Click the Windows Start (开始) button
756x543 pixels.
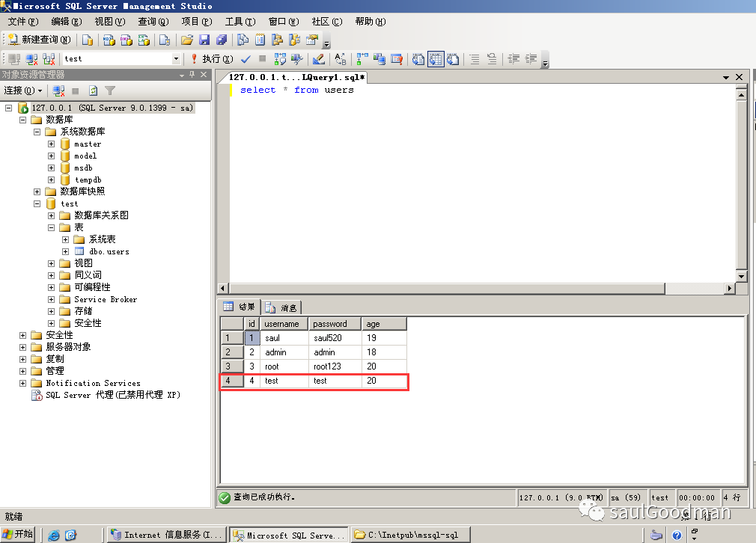point(18,534)
